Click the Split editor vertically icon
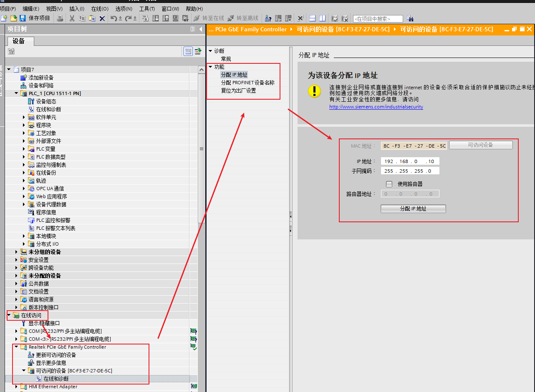 322,18
